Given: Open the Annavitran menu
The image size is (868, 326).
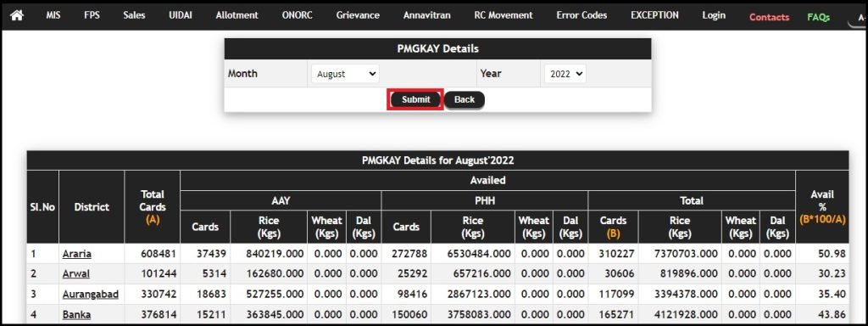Looking at the screenshot, I should [x=427, y=15].
